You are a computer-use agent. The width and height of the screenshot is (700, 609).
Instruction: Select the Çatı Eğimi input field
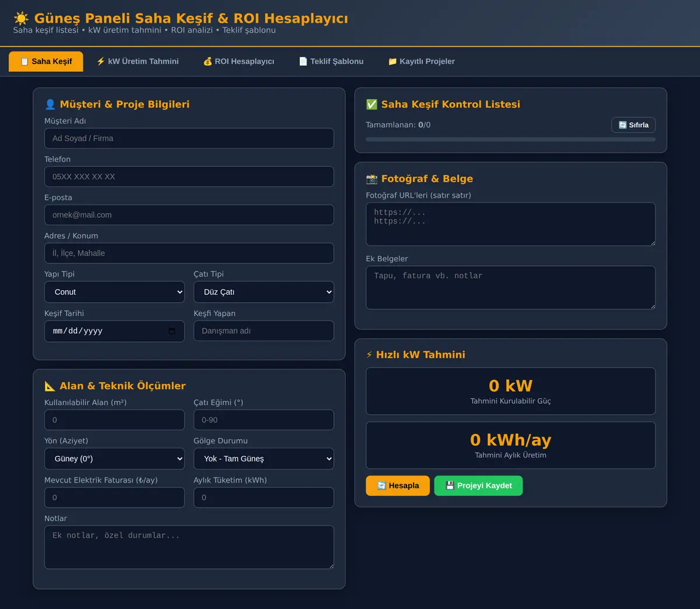coord(264,420)
